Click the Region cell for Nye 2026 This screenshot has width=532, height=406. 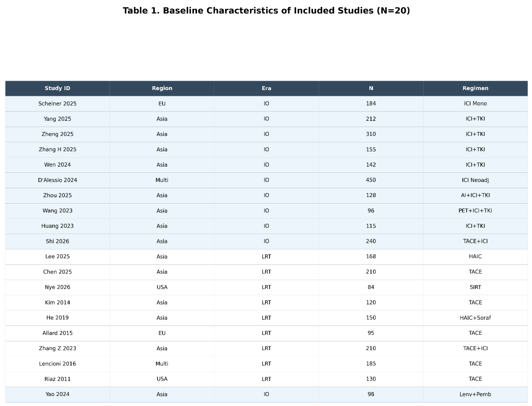pyautogui.click(x=162, y=287)
